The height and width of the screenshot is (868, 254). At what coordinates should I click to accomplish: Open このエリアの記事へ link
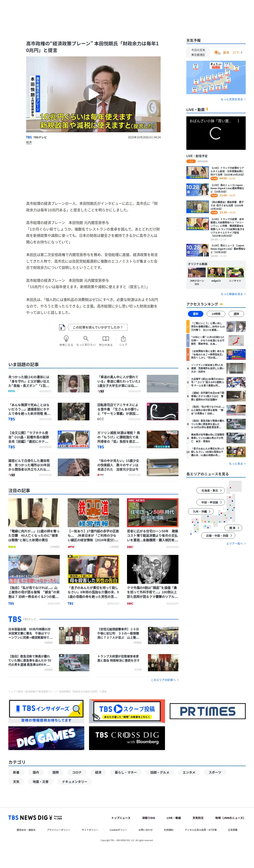(x=164, y=680)
